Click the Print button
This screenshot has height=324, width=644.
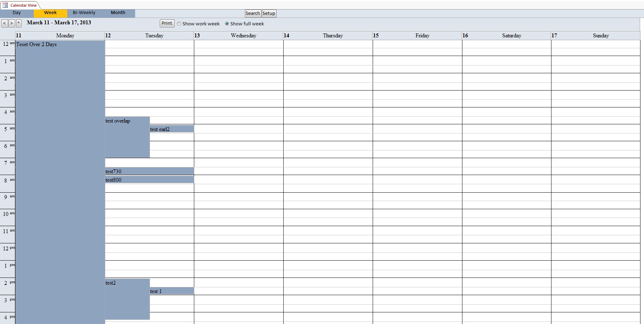click(x=166, y=23)
